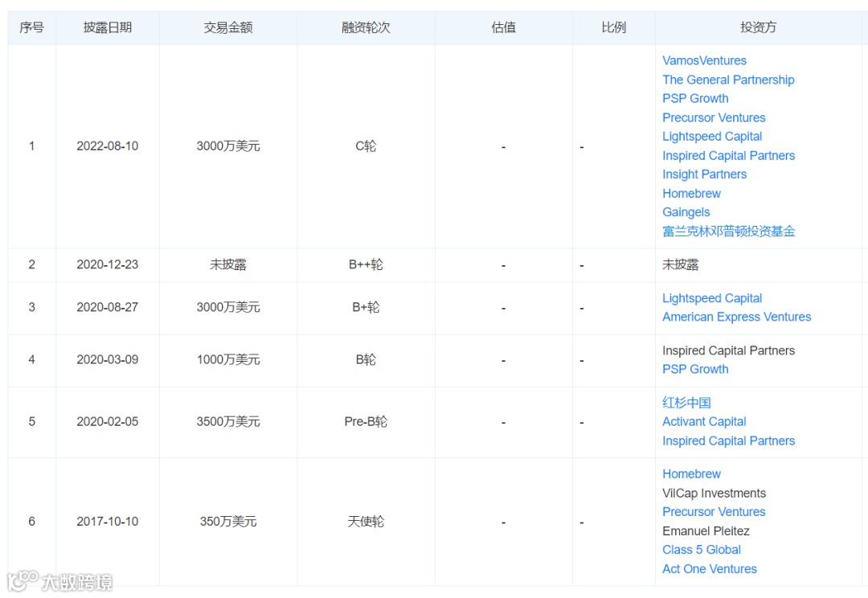Click the 天使轮 round cell
Viewport: 868px width, 598px height.
point(366,522)
